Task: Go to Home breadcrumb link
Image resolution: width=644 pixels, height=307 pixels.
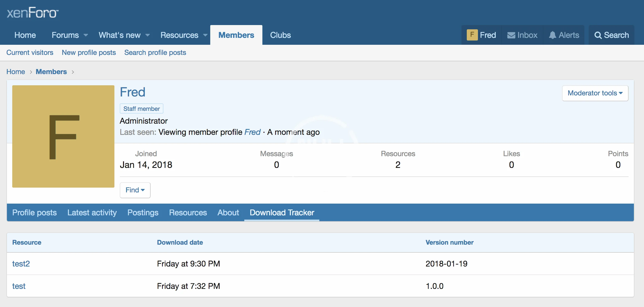Action: 16,72
